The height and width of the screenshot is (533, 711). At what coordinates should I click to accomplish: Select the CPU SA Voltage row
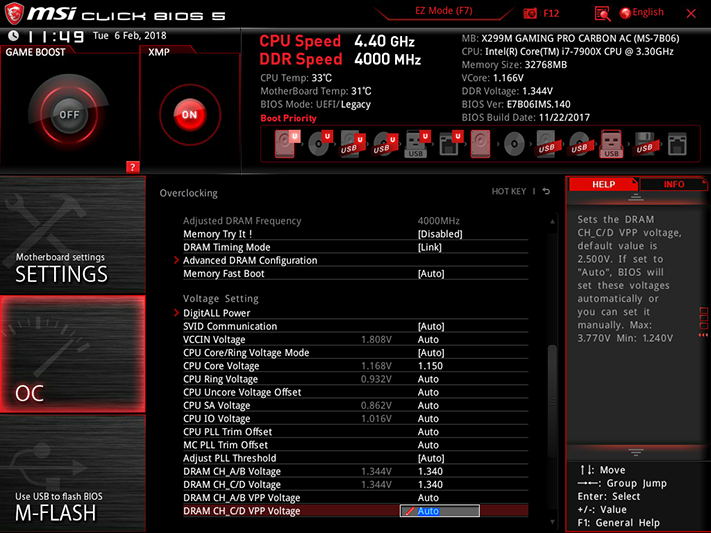point(356,405)
